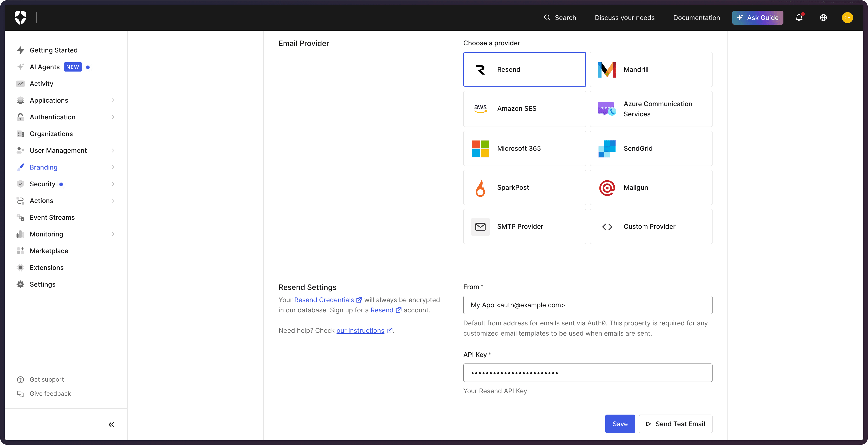Viewport: 868px width, 445px height.
Task: Select Mandrill as the email provider
Action: click(651, 69)
